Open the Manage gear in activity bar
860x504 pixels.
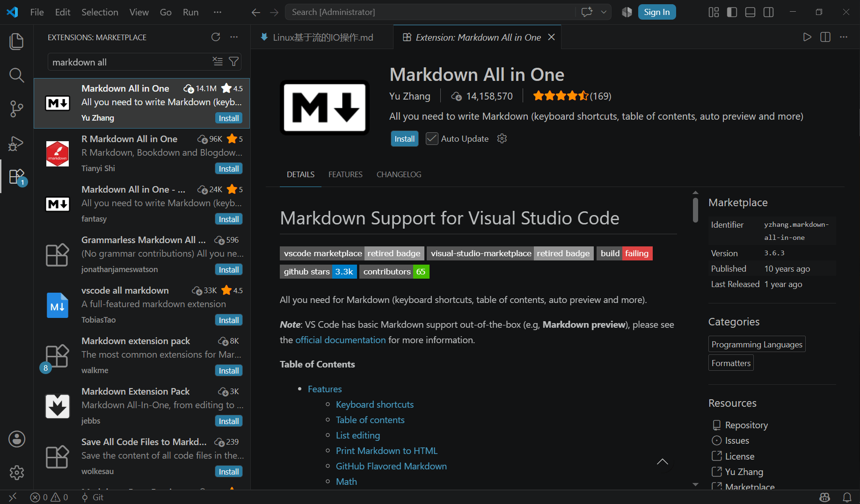pos(17,473)
